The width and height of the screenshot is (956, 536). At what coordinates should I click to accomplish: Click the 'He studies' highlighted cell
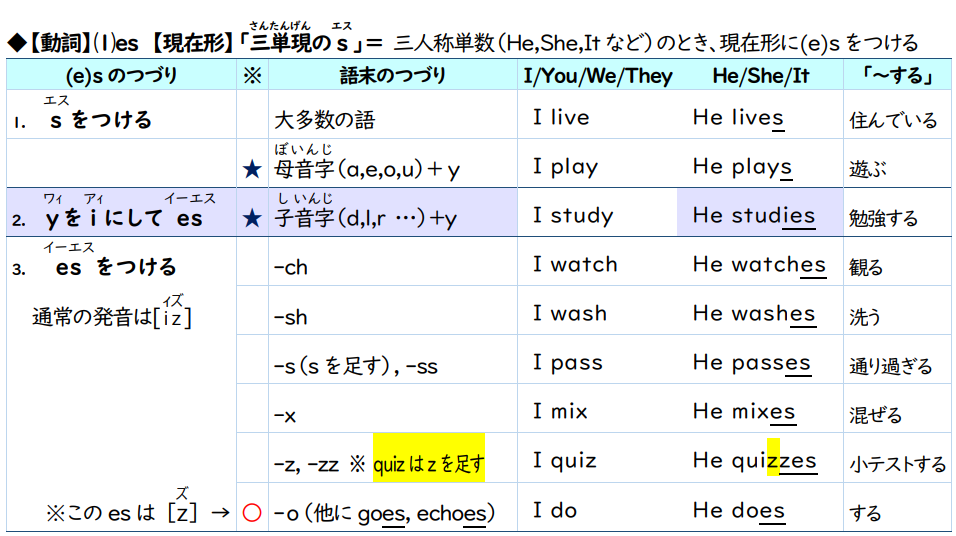(x=754, y=215)
